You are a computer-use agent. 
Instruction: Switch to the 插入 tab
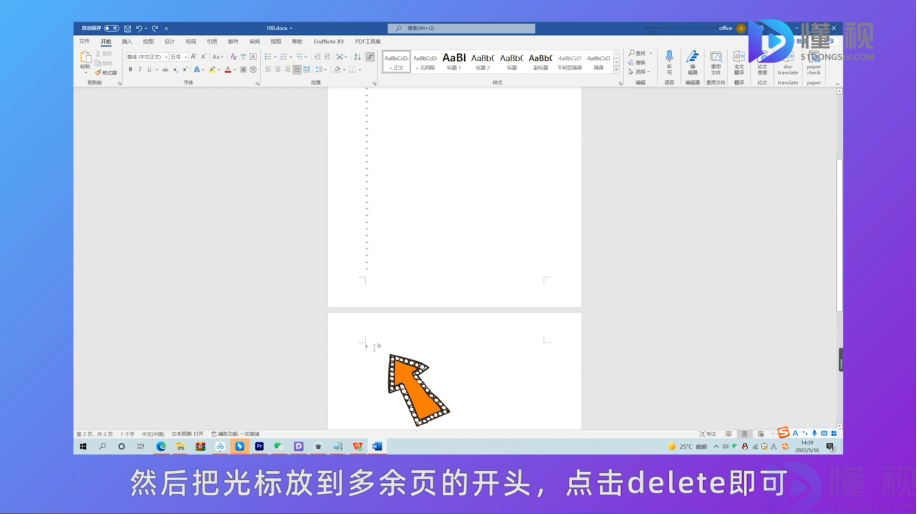click(127, 42)
